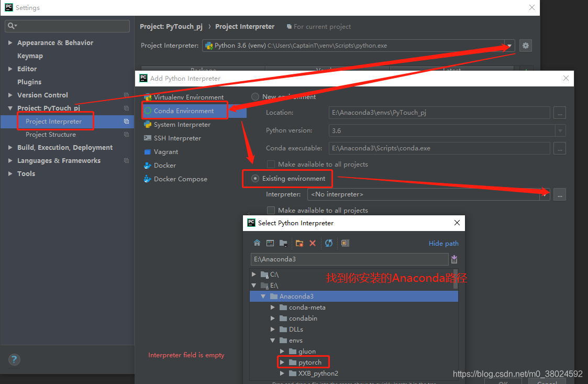This screenshot has height=384, width=588.
Task: Click the path history icon beside E:\Anaconda3
Action: pos(454,259)
